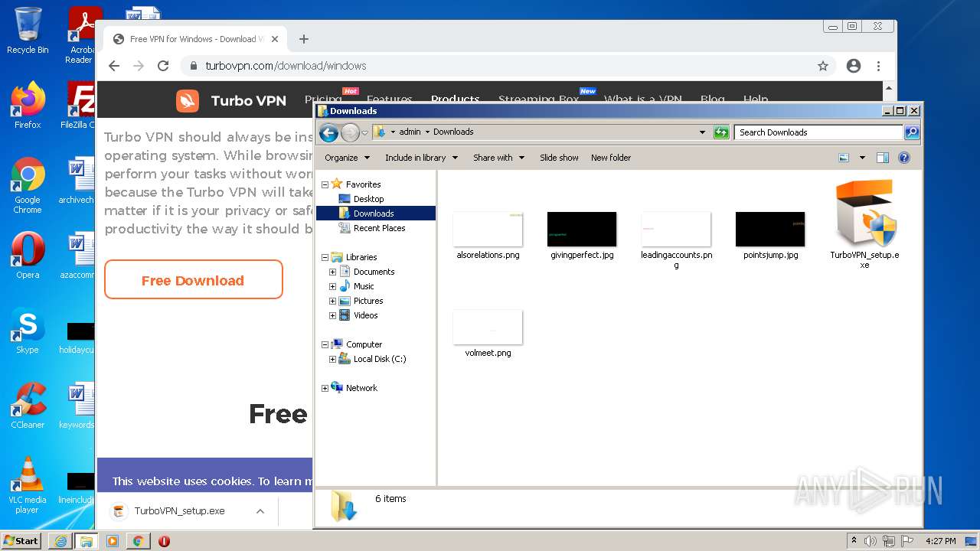Click the Turbo VPN logo icon
Image resolution: width=980 pixels, height=551 pixels.
point(188,100)
